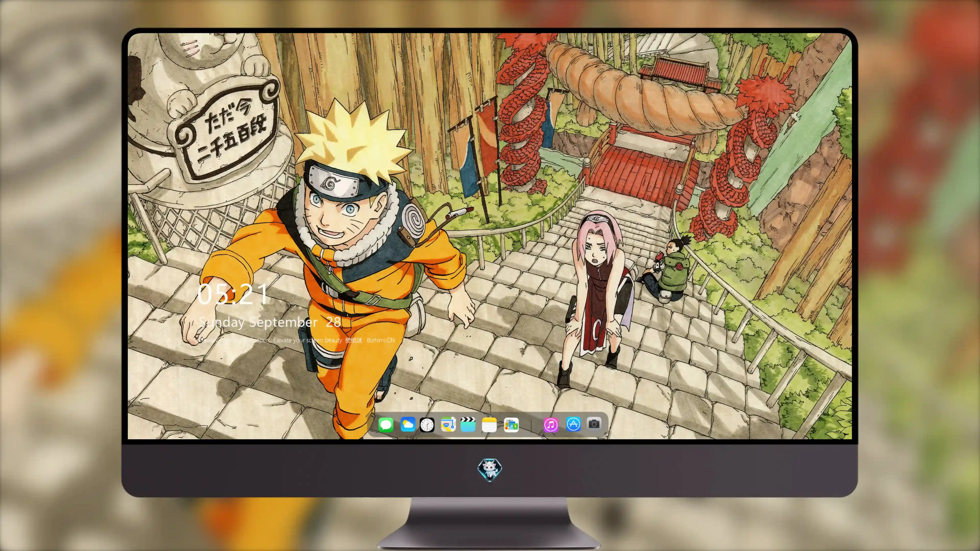Launch the pink iTunes music app
This screenshot has height=551, width=980.
point(550,424)
